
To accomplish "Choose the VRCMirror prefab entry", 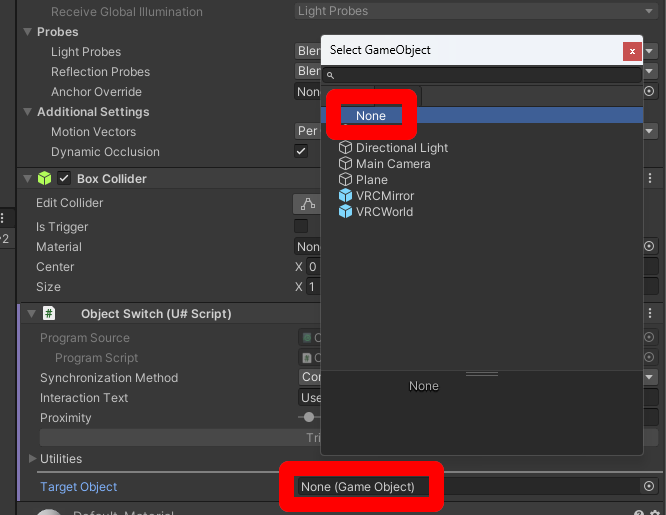I will point(385,196).
